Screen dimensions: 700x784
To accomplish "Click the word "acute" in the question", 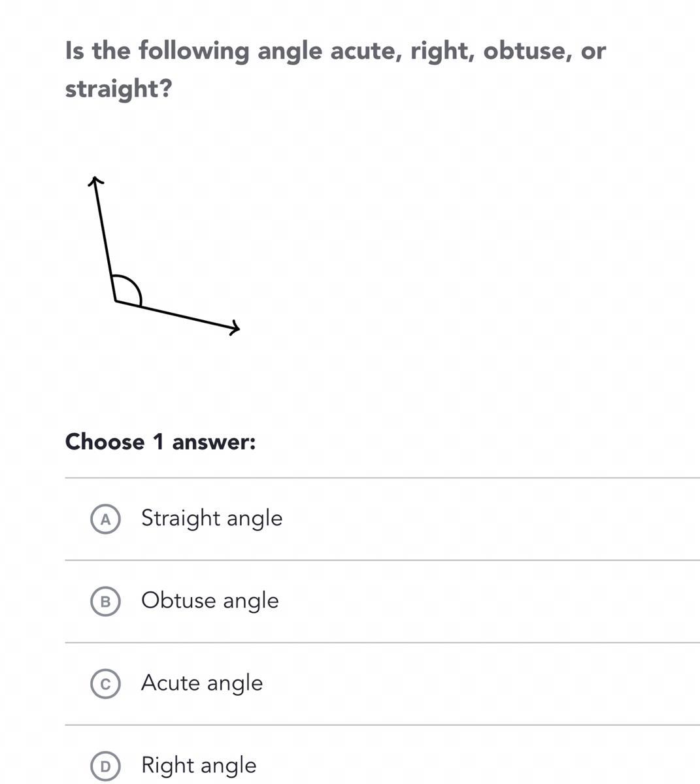I will [366, 50].
